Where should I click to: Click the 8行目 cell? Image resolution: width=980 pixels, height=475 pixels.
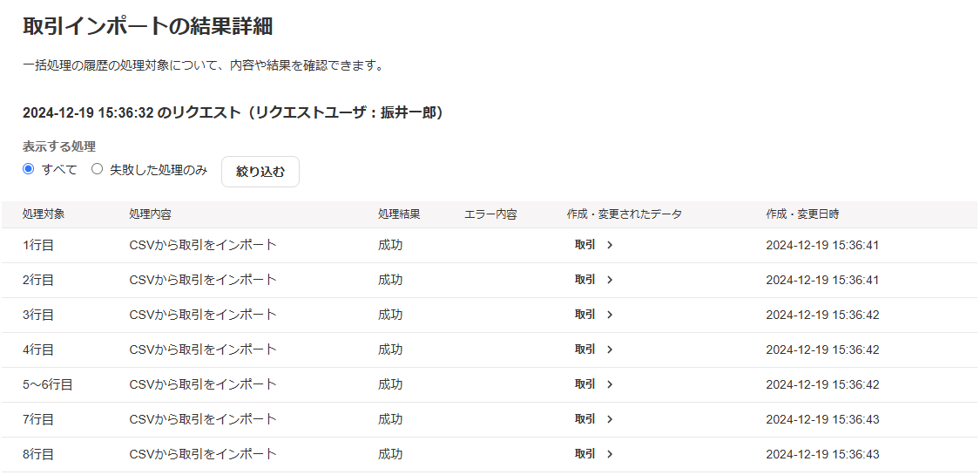coord(38,454)
